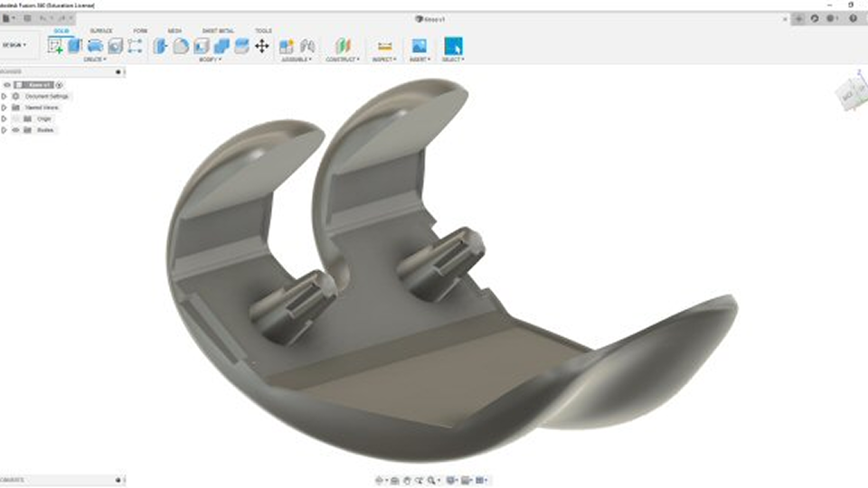This screenshot has height=488, width=868.
Task: Click the Insert image icon
Action: (419, 46)
